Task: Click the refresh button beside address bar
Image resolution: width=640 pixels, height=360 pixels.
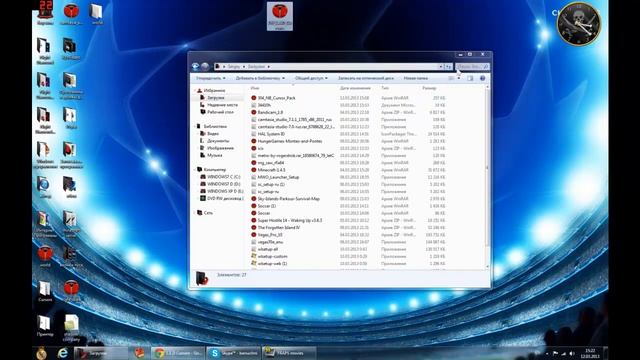Action: pyautogui.click(x=449, y=67)
